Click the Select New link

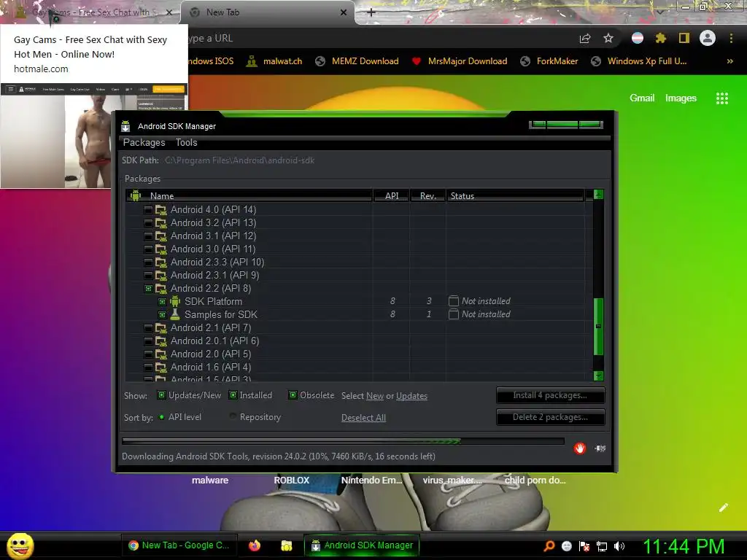coord(375,396)
